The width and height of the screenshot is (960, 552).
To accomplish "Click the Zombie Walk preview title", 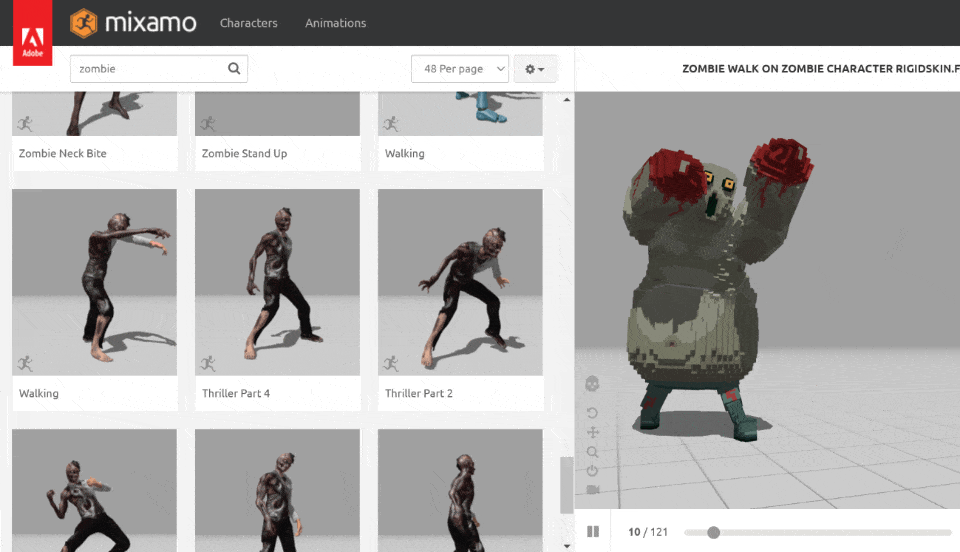I will 820,69.
